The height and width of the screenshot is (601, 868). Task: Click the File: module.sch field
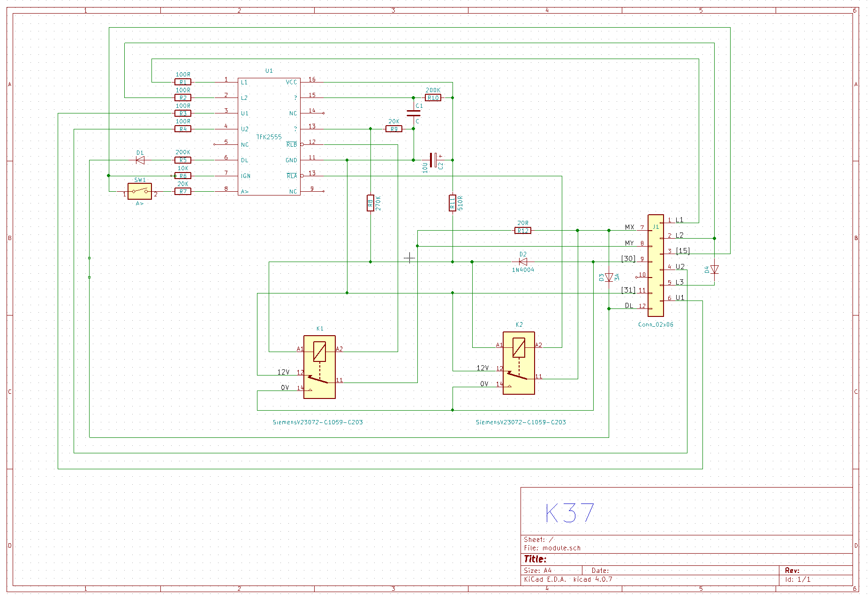point(552,548)
